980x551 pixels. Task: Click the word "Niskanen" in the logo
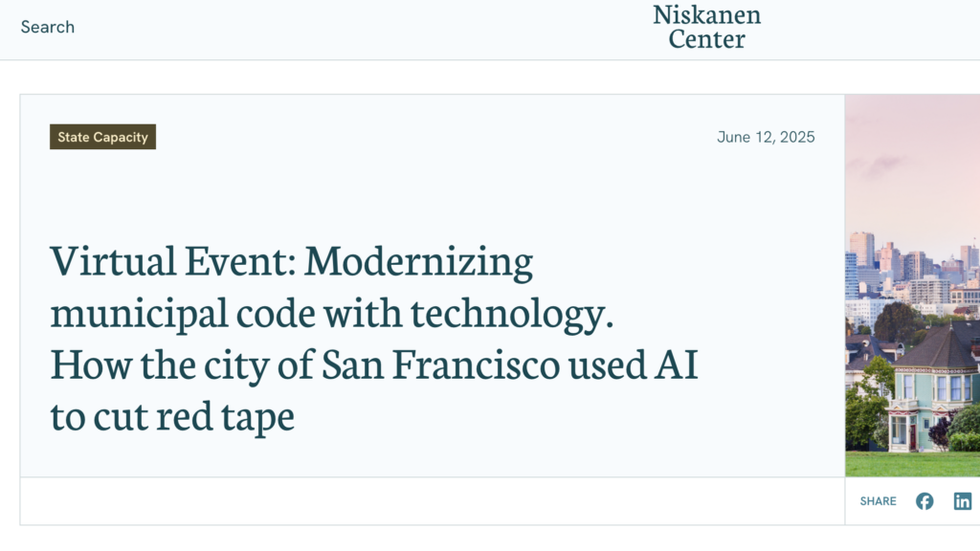[707, 14]
